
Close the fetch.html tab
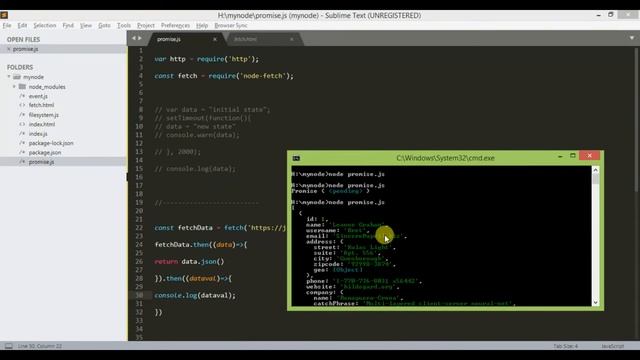point(291,39)
